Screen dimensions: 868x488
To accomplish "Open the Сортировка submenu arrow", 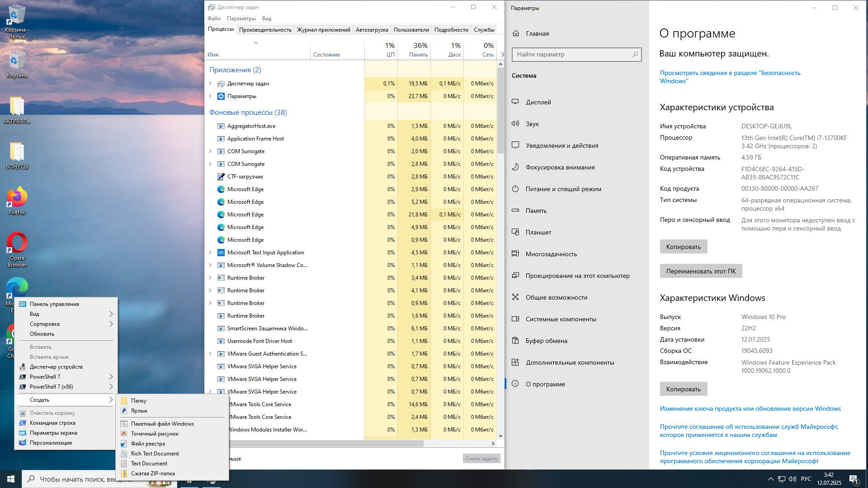I will pos(111,324).
